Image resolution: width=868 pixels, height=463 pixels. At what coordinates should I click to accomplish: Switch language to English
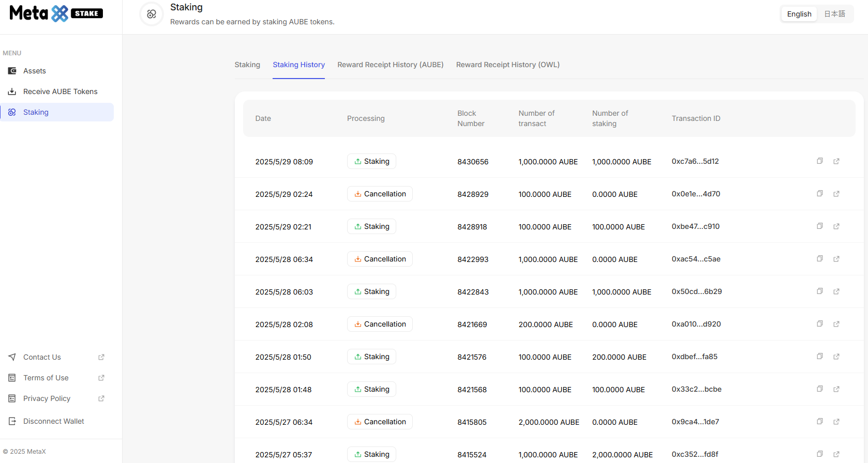pyautogui.click(x=799, y=14)
